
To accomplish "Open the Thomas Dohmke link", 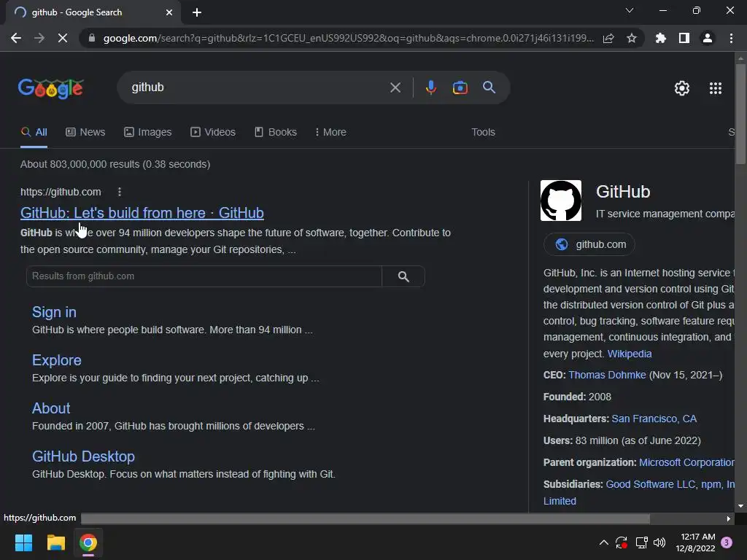I will point(607,375).
